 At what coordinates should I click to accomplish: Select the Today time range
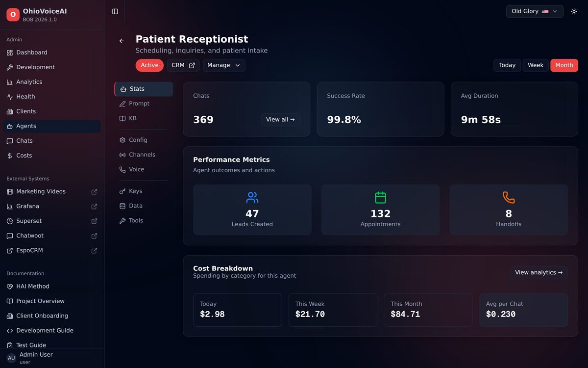tap(507, 65)
